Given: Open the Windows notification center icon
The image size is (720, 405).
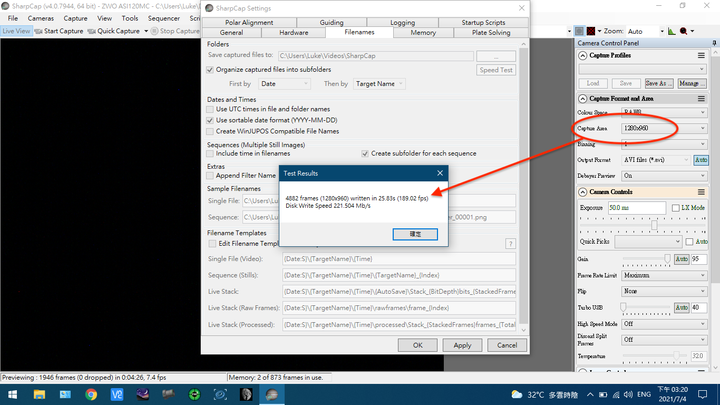Looking at the screenshot, I should coord(703,394).
